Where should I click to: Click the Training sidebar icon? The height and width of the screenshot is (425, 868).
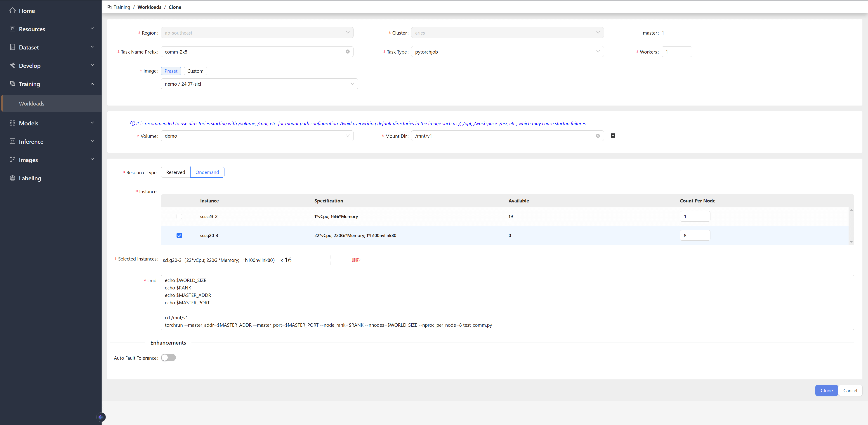tap(12, 84)
